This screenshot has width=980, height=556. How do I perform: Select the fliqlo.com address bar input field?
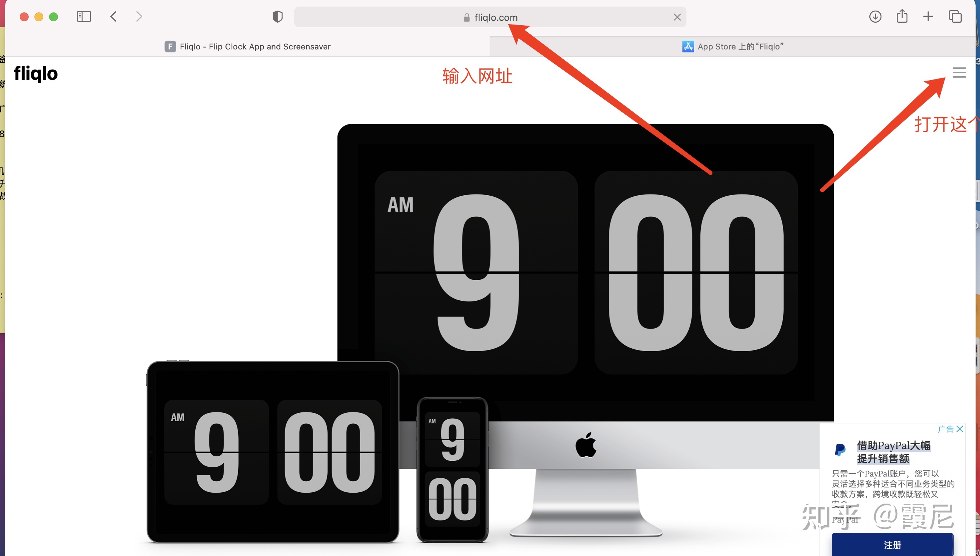(x=489, y=17)
